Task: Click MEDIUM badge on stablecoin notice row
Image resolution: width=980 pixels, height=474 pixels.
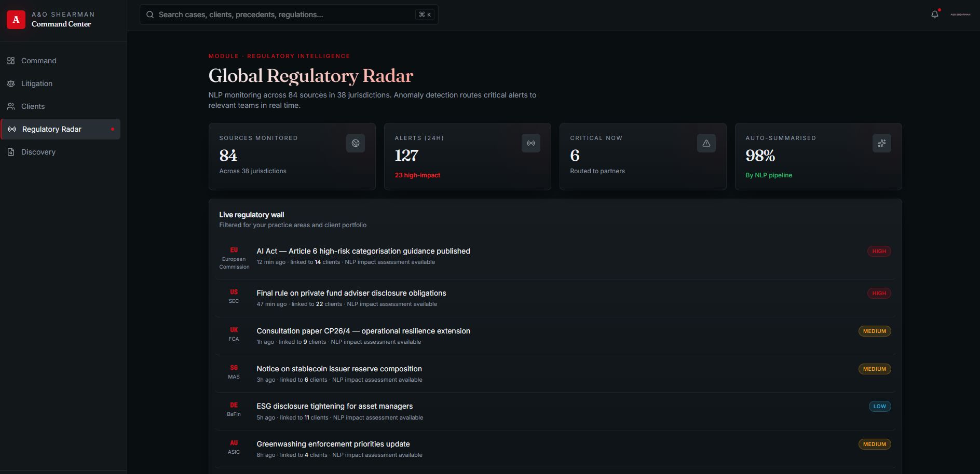Action: tap(875, 369)
